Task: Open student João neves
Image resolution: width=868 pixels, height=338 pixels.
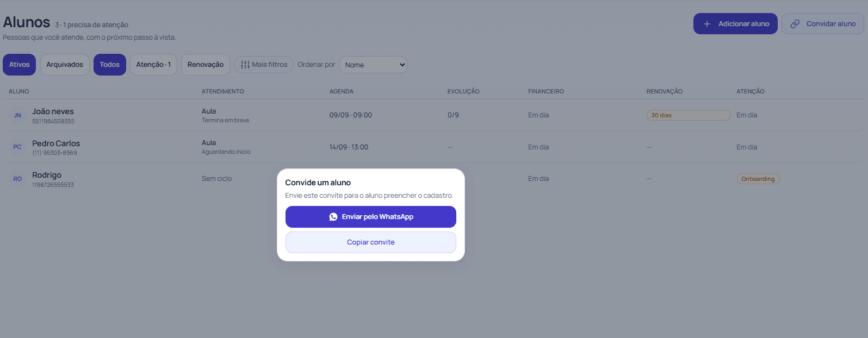Action: 53,111
